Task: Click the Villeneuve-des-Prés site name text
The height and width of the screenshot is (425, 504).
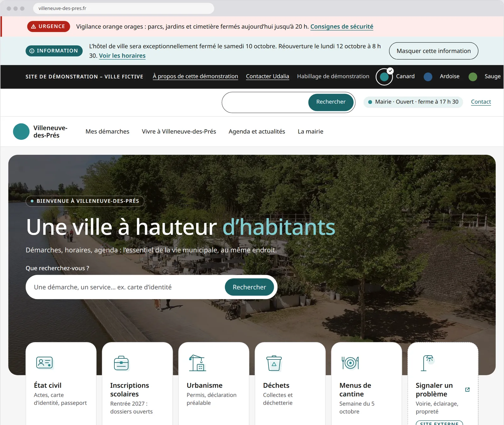Action: pyautogui.click(x=50, y=132)
